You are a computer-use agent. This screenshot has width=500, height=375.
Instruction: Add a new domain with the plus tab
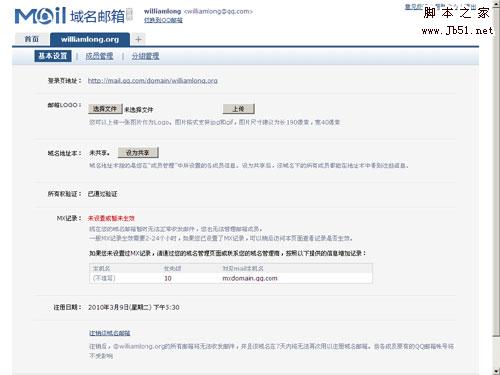click(x=139, y=39)
